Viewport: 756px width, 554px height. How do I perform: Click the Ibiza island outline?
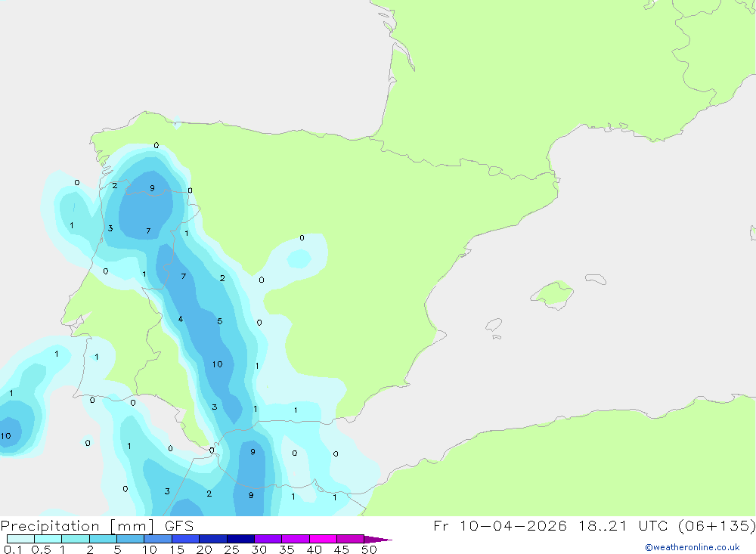pyautogui.click(x=494, y=324)
